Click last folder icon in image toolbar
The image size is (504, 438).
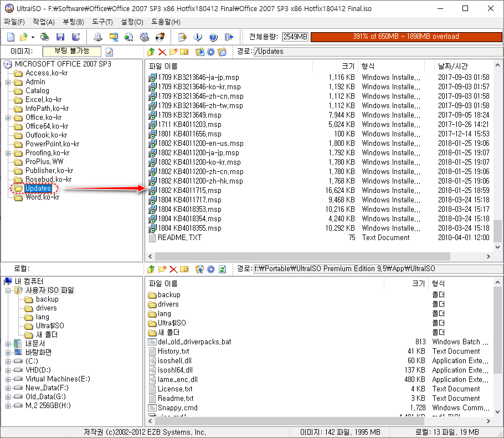point(222,52)
